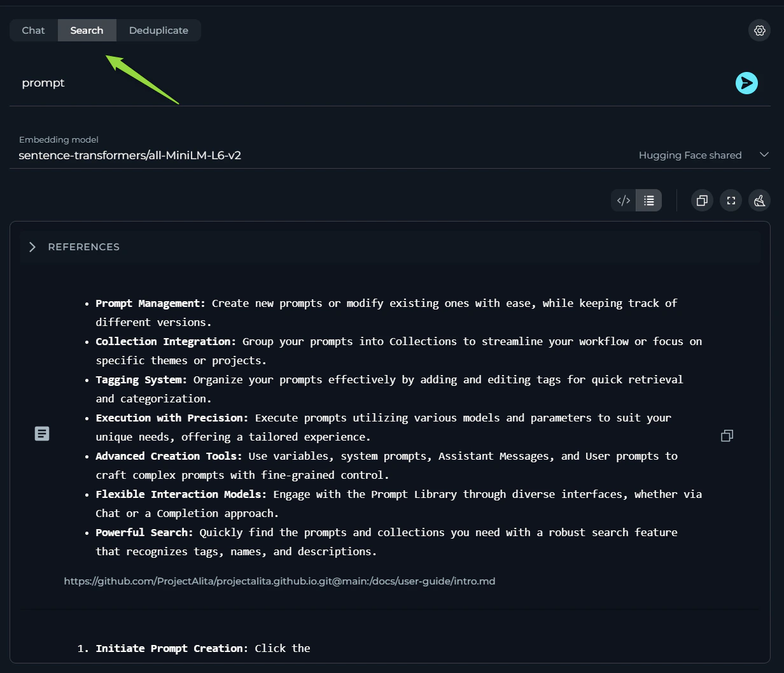Click the Hugging Face shared label
The width and height of the screenshot is (784, 673).
tap(690, 155)
